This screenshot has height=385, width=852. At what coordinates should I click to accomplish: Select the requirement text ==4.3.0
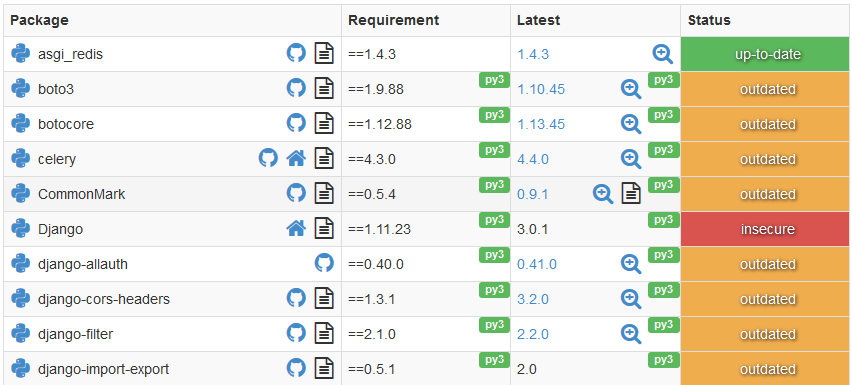click(372, 159)
